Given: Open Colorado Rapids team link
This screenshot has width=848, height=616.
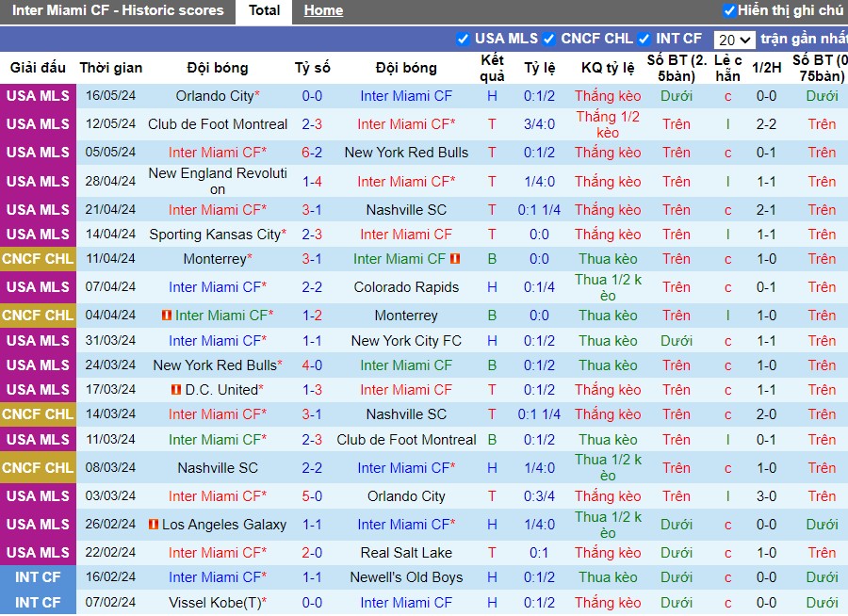Looking at the screenshot, I should point(406,287).
